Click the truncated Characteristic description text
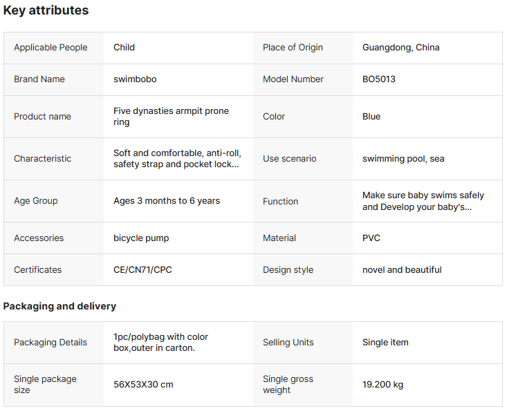509x420 pixels. 177,159
